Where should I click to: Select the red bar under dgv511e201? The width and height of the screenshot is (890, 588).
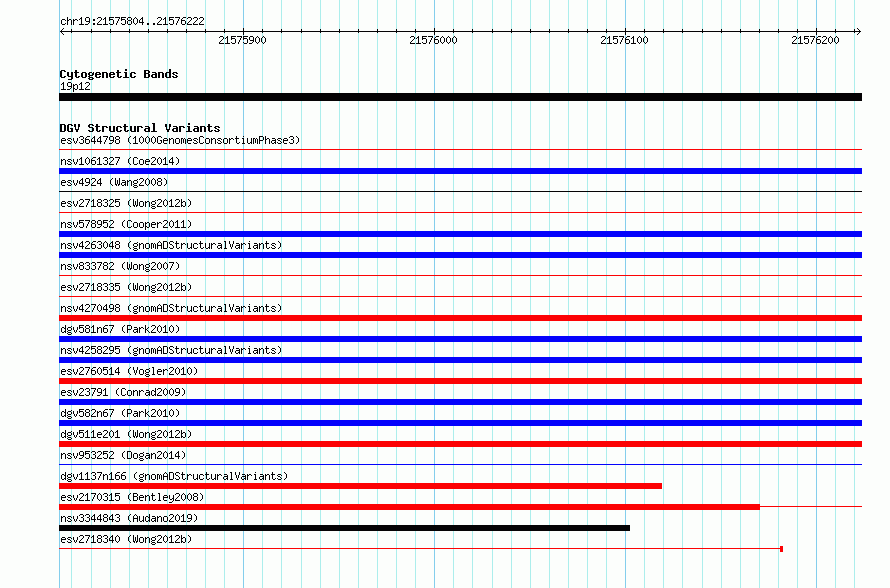(460, 444)
